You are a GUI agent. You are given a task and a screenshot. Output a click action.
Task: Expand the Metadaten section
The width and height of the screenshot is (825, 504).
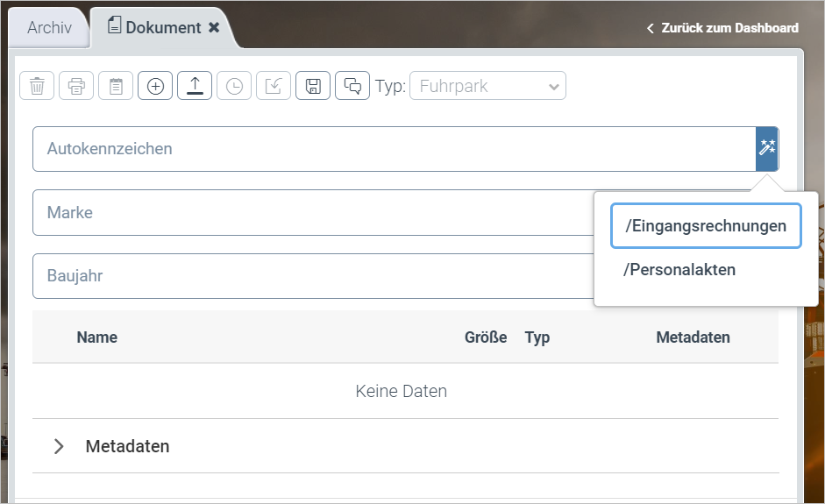pos(59,446)
